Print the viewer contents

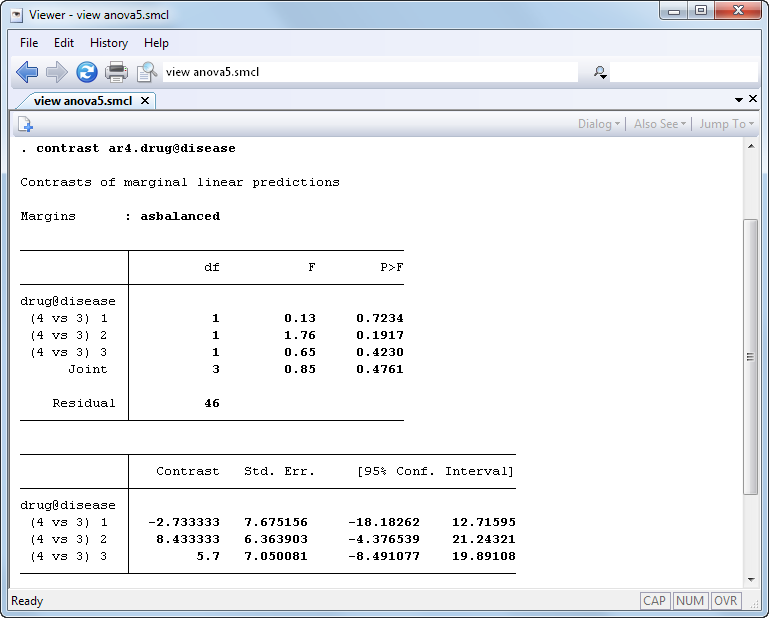[117, 72]
